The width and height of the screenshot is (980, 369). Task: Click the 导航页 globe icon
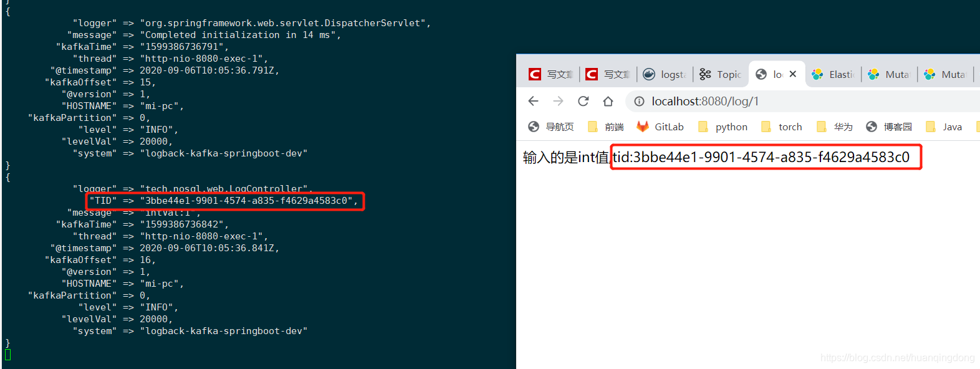click(534, 127)
